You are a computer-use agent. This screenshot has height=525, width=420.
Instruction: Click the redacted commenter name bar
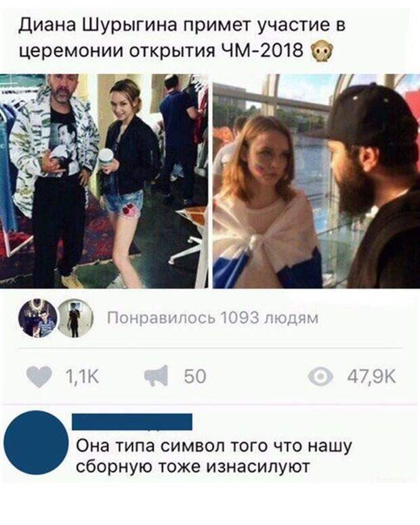(132, 421)
